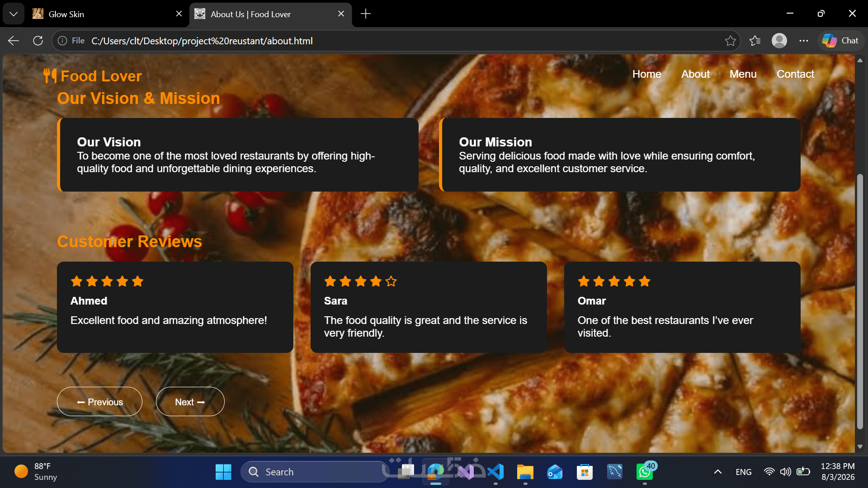Click Sara's reviewer name
Image resolution: width=868 pixels, height=488 pixels.
335,301
